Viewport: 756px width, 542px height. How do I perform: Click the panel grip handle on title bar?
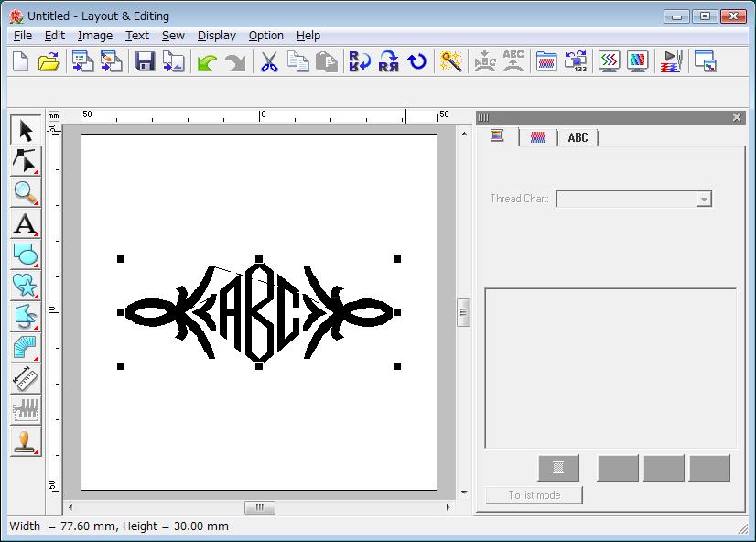point(483,117)
